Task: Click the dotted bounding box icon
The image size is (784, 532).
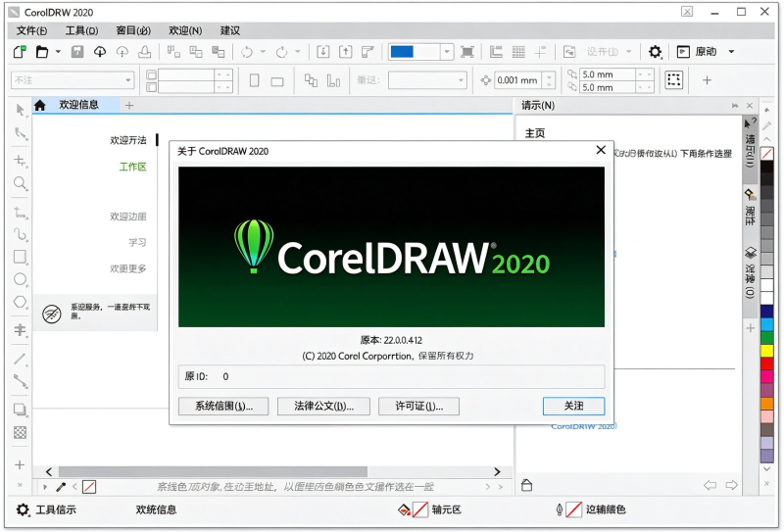Action: tap(674, 80)
